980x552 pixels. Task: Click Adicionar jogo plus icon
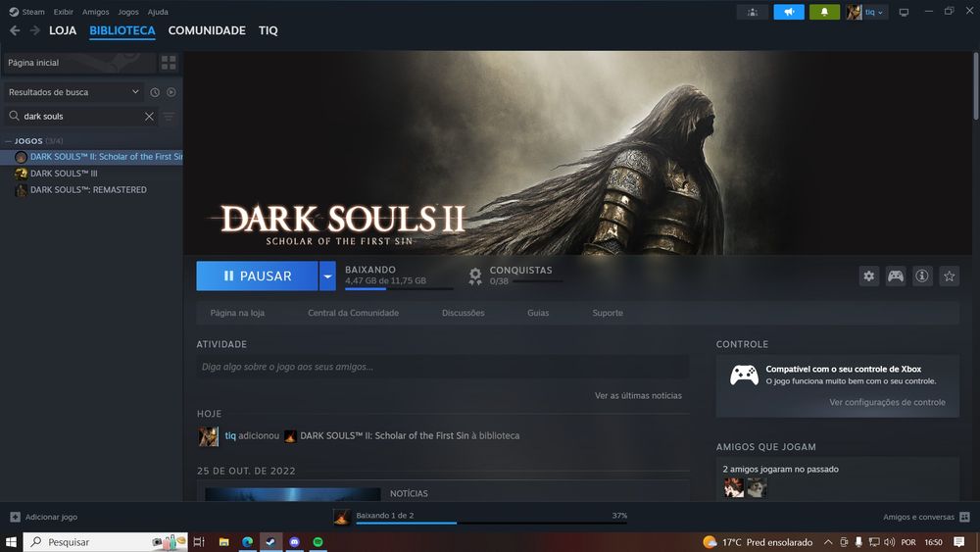(x=15, y=517)
